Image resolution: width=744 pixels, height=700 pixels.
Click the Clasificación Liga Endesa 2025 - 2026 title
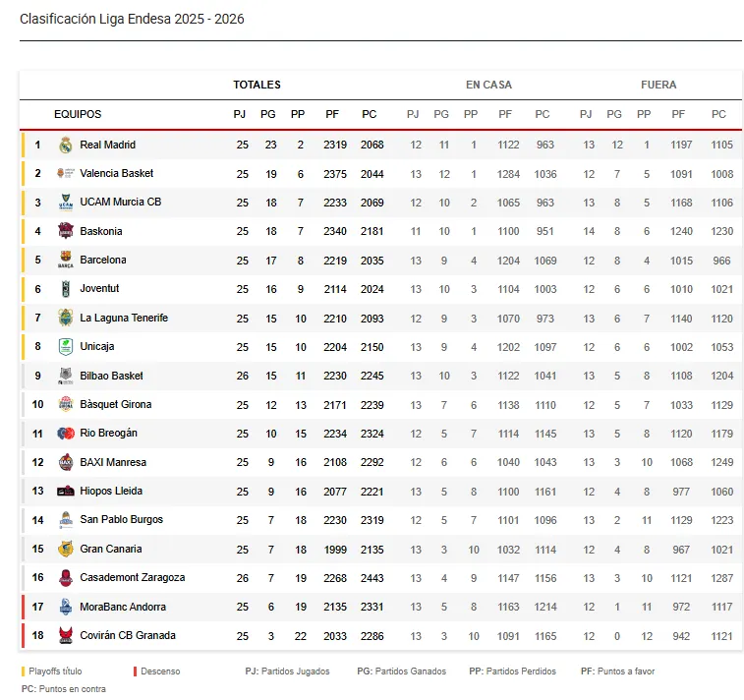(132, 19)
